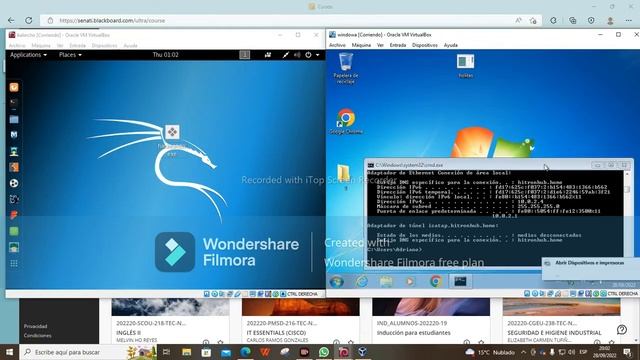Screen dimensions: 640x360
Task: Open Windows 7 Start orb in VM
Action: coord(337,282)
